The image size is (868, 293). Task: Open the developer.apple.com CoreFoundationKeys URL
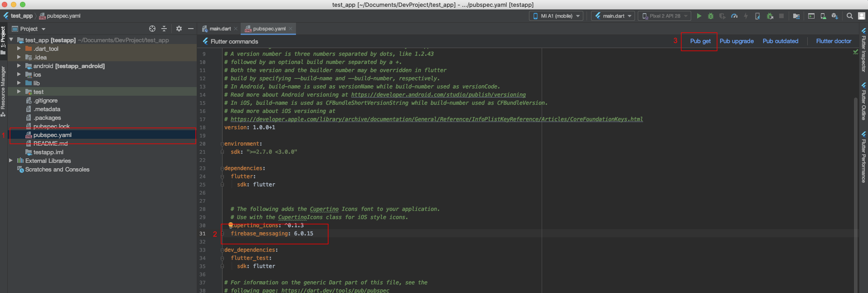click(436, 119)
